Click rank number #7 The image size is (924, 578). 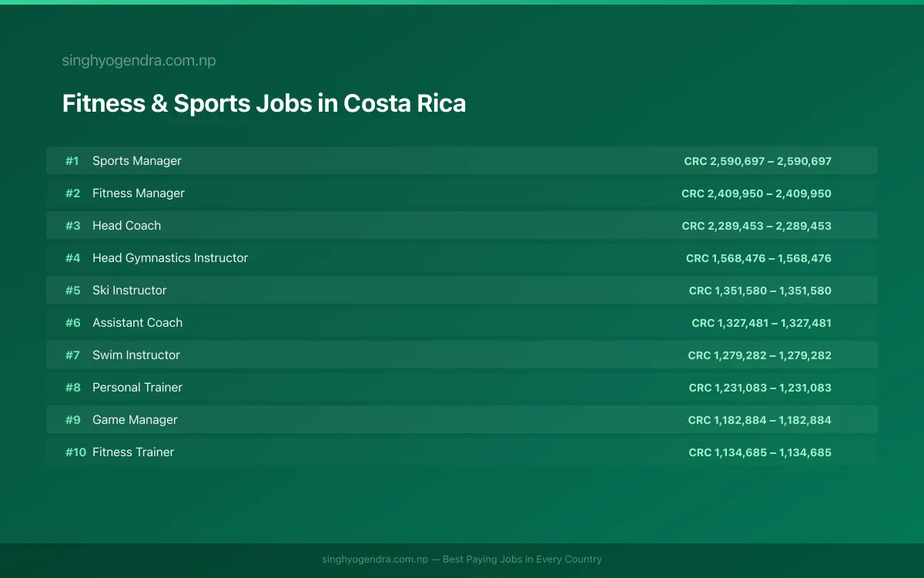point(72,355)
